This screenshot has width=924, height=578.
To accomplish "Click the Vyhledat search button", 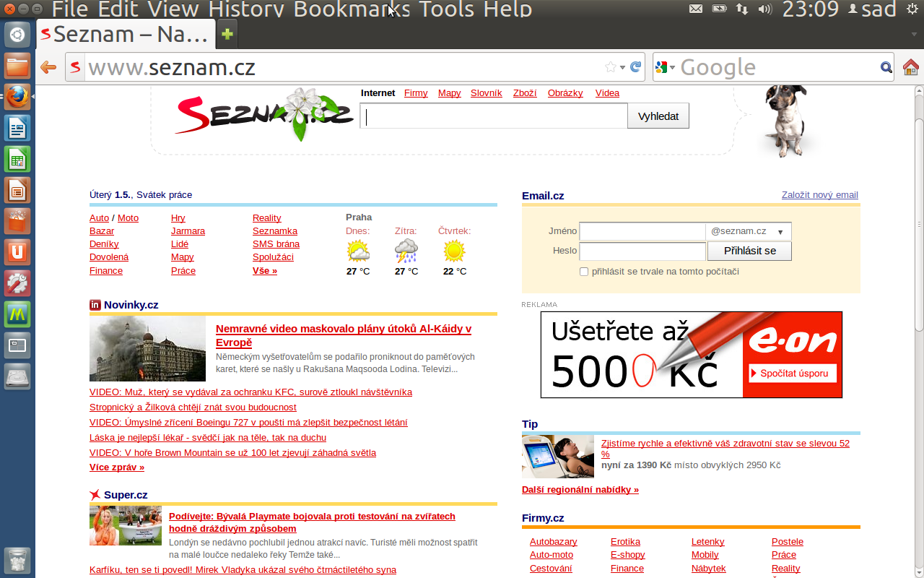I will point(658,116).
